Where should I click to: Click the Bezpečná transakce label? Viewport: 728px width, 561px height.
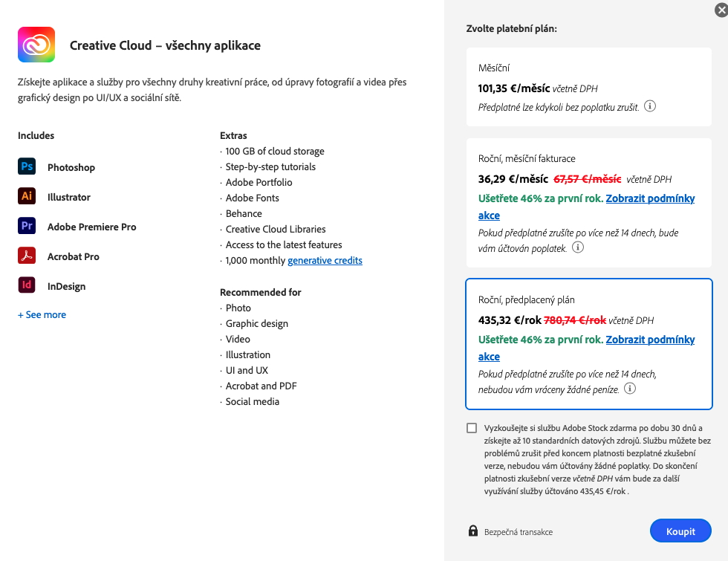point(519,532)
